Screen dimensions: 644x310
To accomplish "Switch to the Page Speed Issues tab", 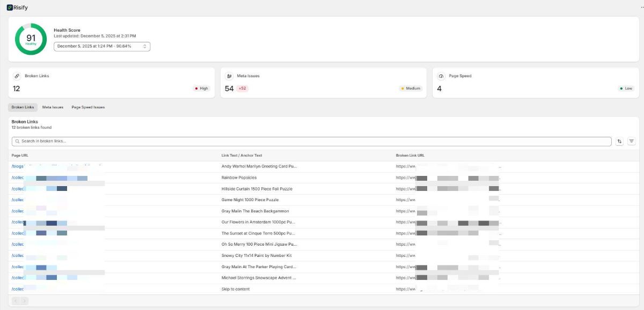I will pyautogui.click(x=88, y=107).
